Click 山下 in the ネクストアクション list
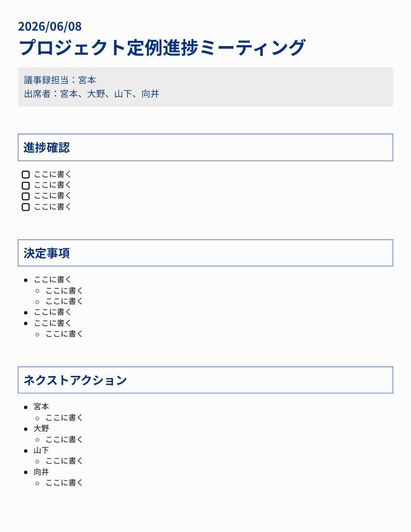 41,450
